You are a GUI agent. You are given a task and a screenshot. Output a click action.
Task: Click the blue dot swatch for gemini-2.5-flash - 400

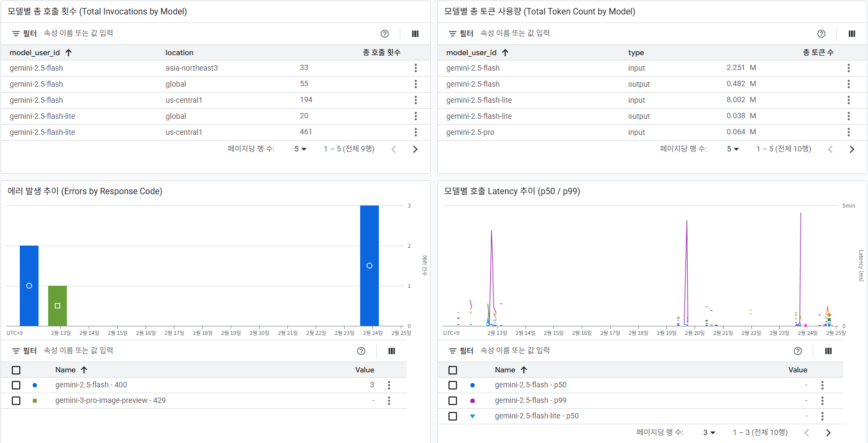(35, 385)
